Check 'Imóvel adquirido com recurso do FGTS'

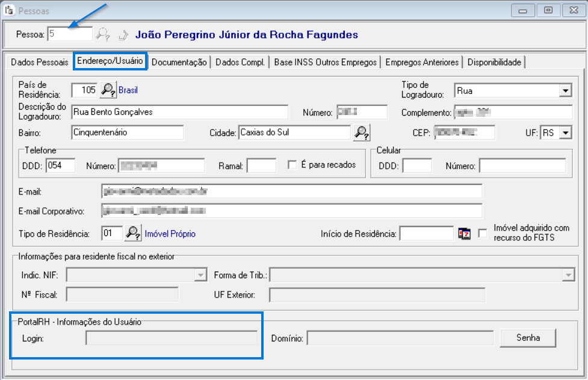pyautogui.click(x=483, y=233)
